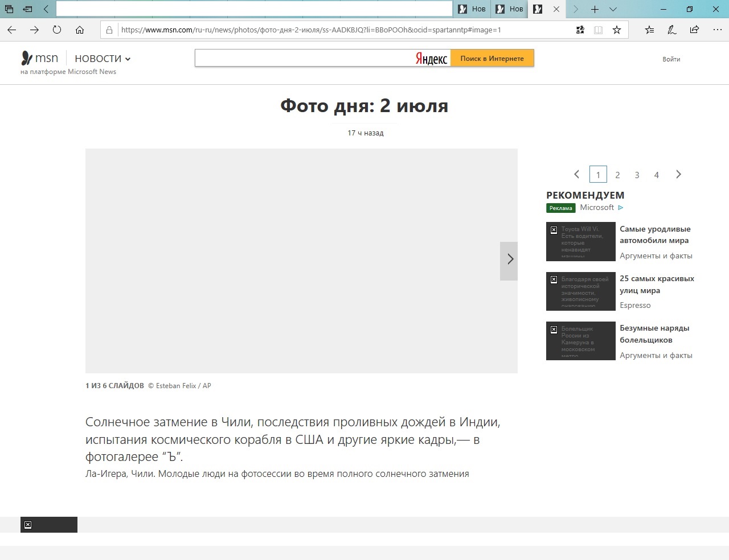The height and width of the screenshot is (560, 729).
Task: Click the msn butterfly logo
Action: click(39, 58)
